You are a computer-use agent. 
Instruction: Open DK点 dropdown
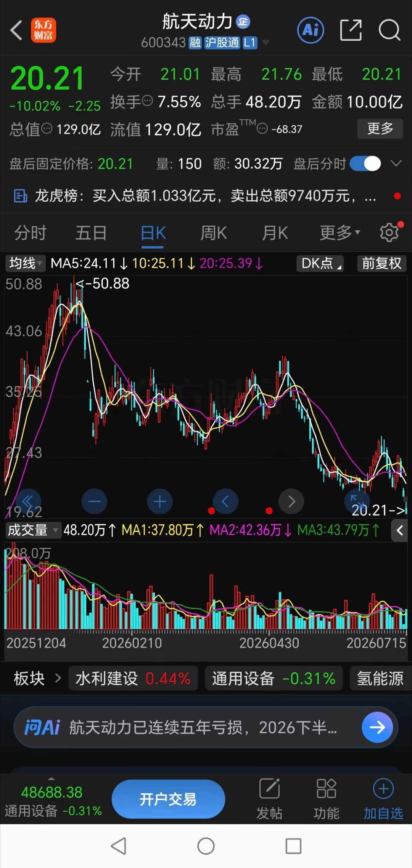click(320, 263)
